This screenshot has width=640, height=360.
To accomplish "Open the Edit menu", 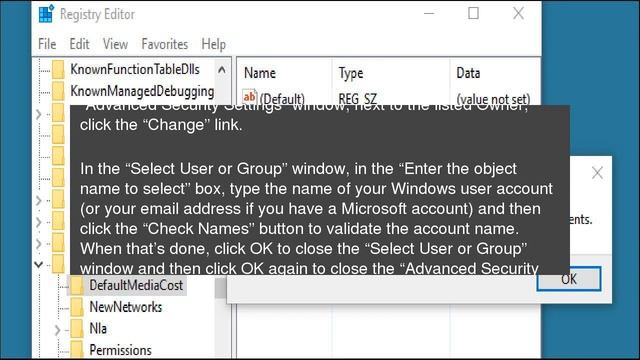I will point(79,44).
